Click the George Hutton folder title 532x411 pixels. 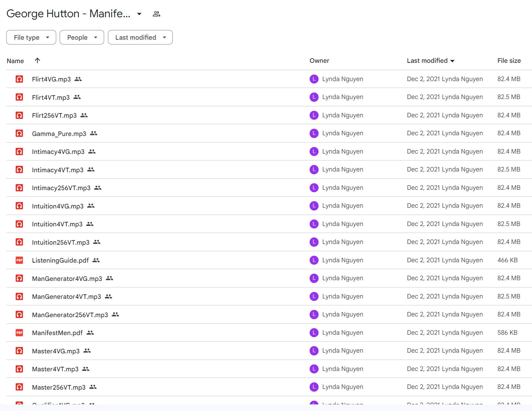[x=68, y=13]
